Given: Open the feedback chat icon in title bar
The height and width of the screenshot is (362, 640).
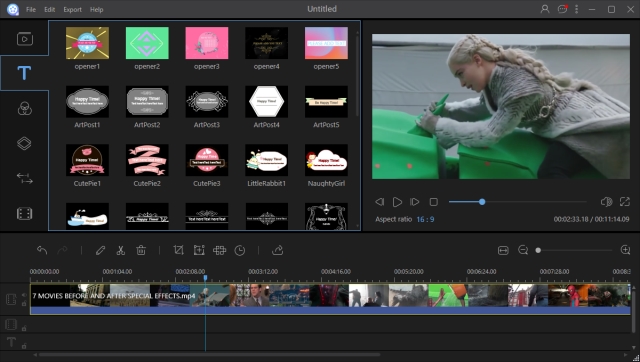Looking at the screenshot, I should tap(562, 9).
